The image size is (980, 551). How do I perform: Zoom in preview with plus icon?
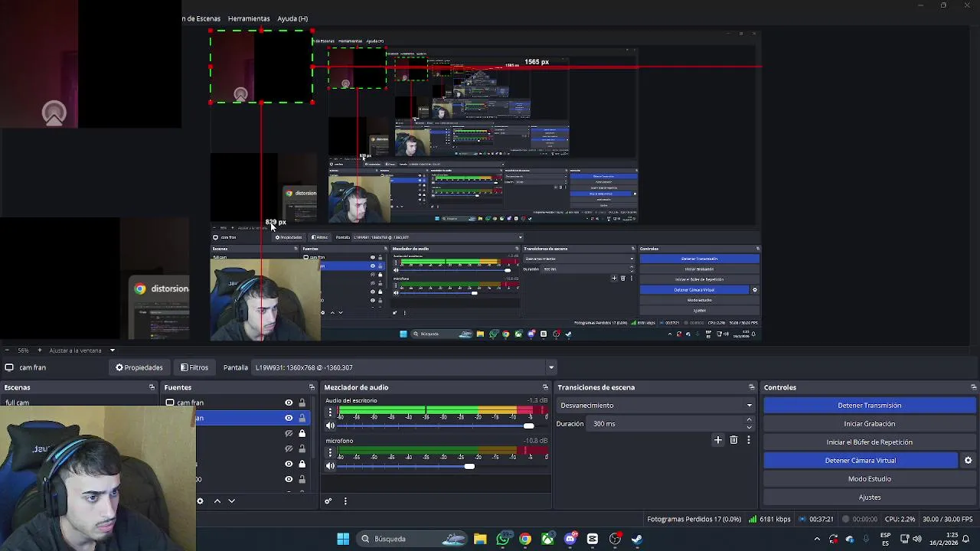tap(40, 350)
